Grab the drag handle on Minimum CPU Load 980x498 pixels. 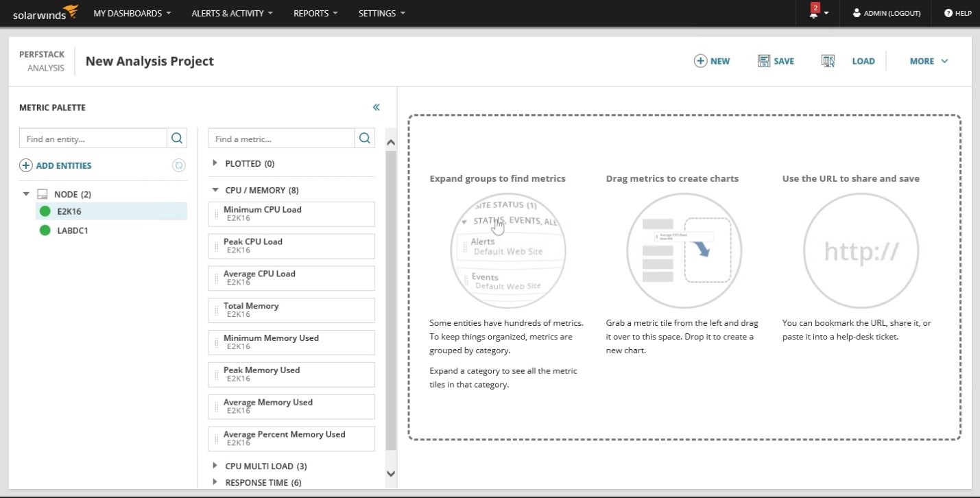pyautogui.click(x=217, y=214)
